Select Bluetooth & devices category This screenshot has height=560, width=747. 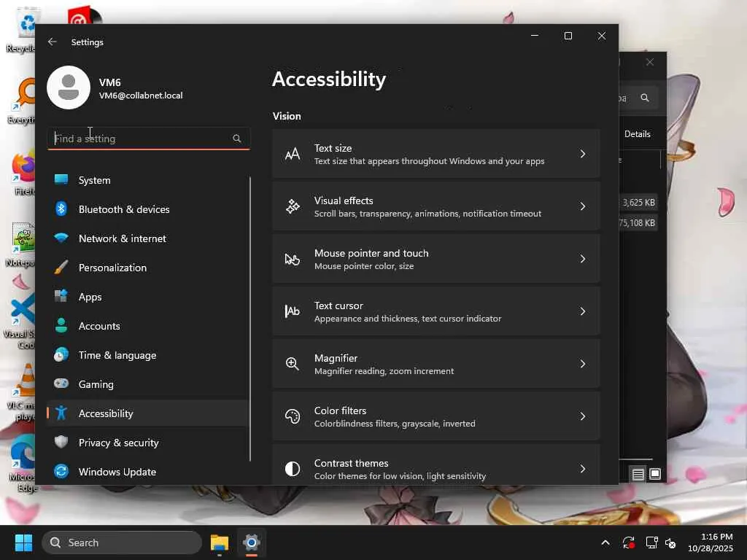147,209
